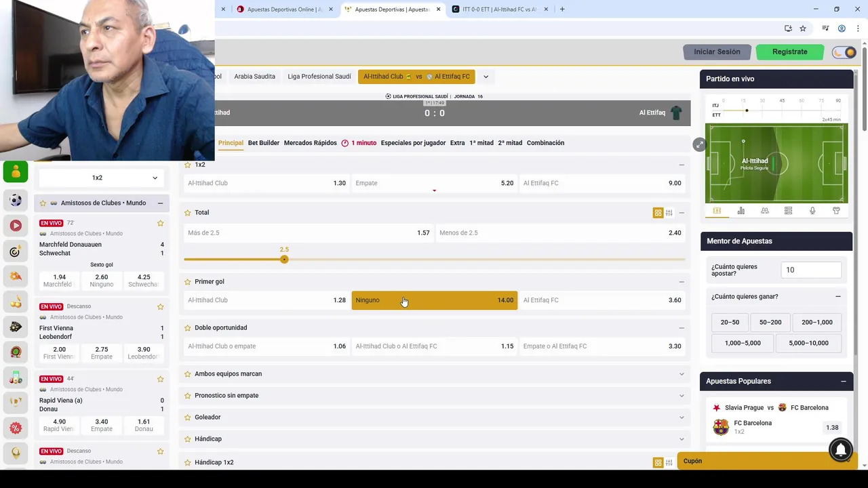
Task: Open the lottery balls sidebar icon
Action: pyautogui.click(x=16, y=378)
